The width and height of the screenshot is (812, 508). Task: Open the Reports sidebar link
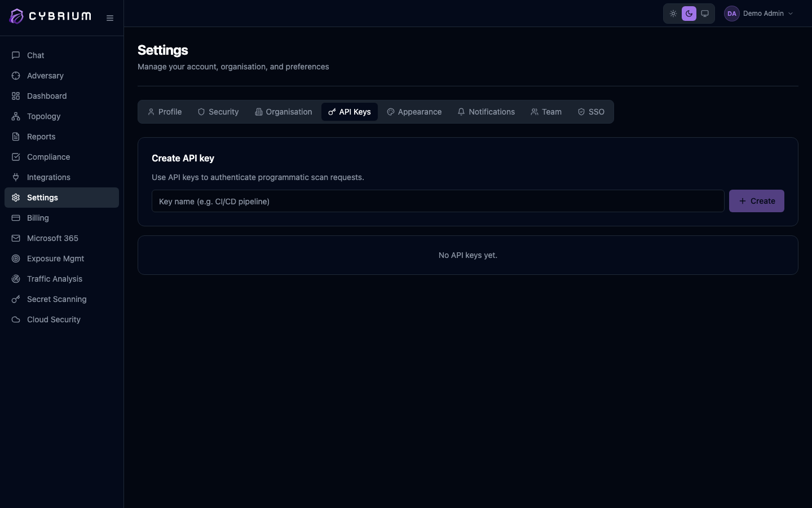[x=61, y=137]
